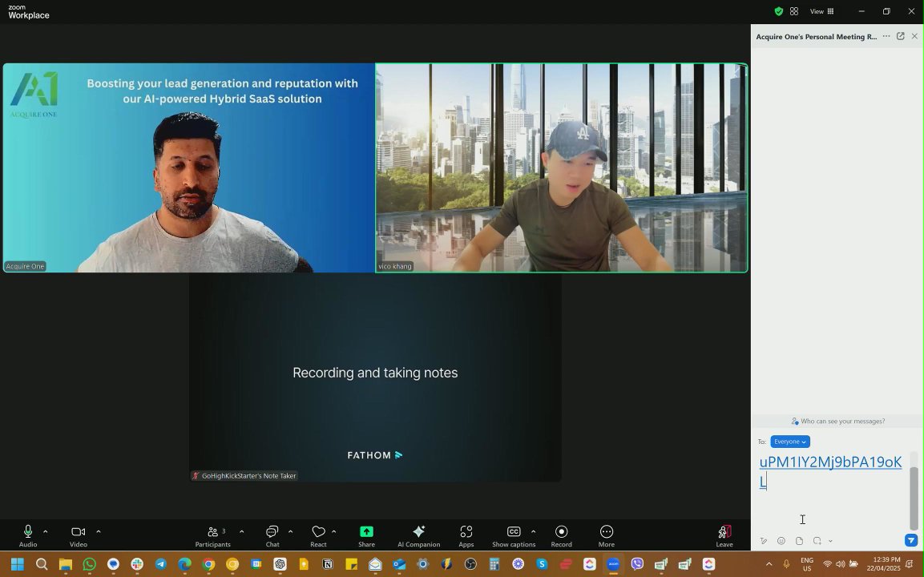Open the More options menu

tap(607, 536)
